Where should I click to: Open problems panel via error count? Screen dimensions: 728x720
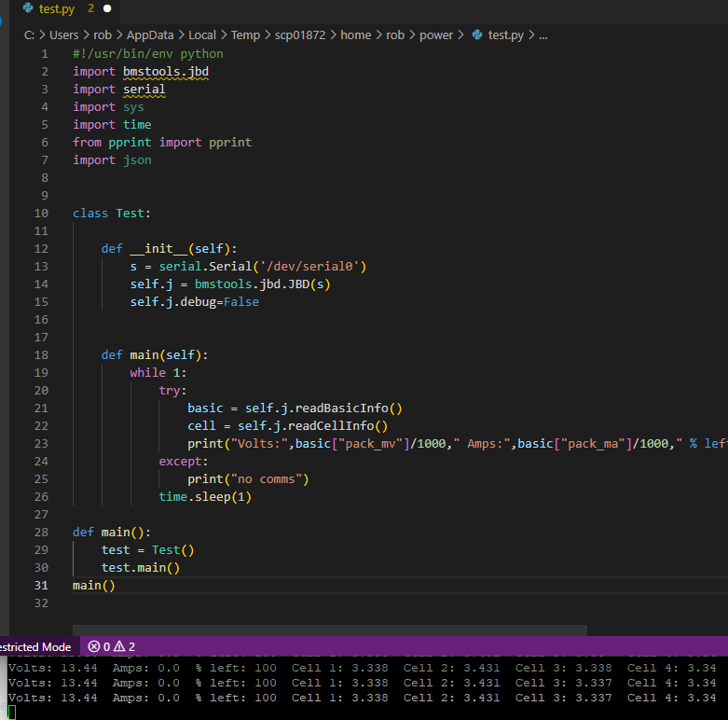click(x=99, y=646)
